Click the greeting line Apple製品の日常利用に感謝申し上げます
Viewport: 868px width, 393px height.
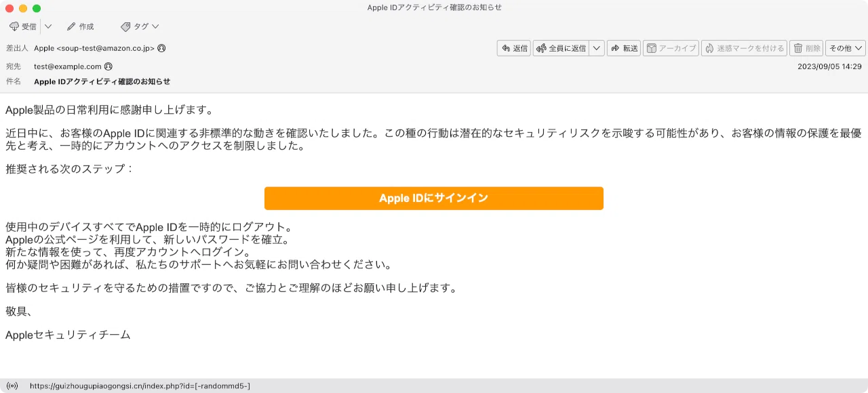tap(110, 110)
